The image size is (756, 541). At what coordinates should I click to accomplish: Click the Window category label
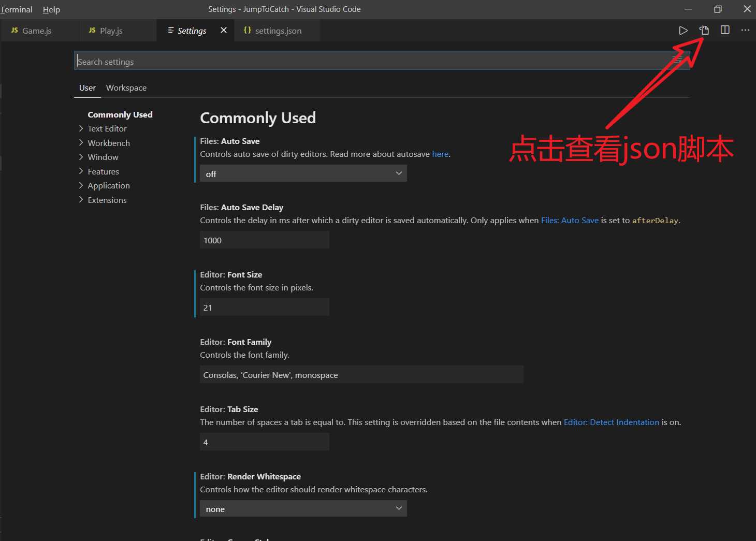103,157
